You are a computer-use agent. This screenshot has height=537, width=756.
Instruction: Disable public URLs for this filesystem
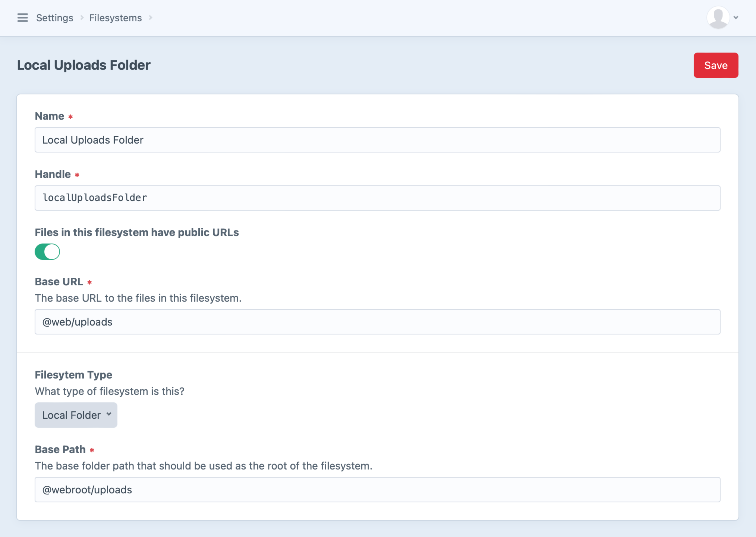click(47, 252)
